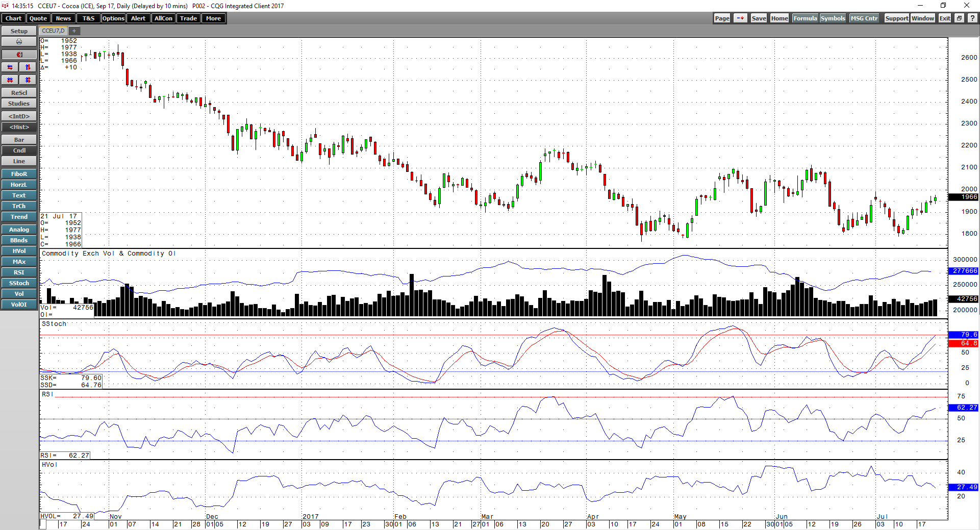Expand the Setup panel

[18, 31]
